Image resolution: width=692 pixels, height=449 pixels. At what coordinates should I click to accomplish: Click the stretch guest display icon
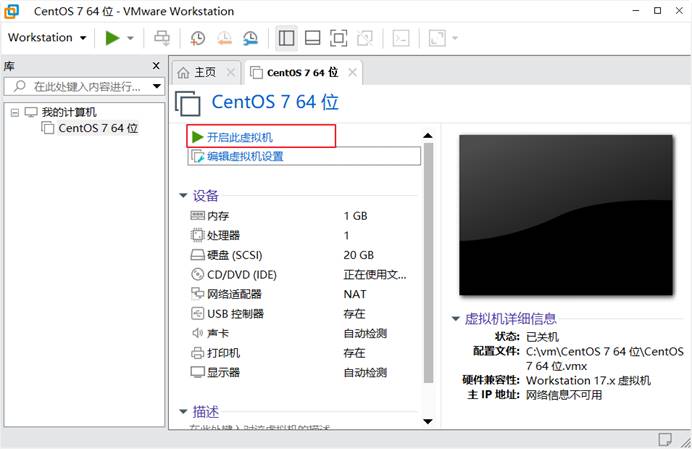(437, 38)
